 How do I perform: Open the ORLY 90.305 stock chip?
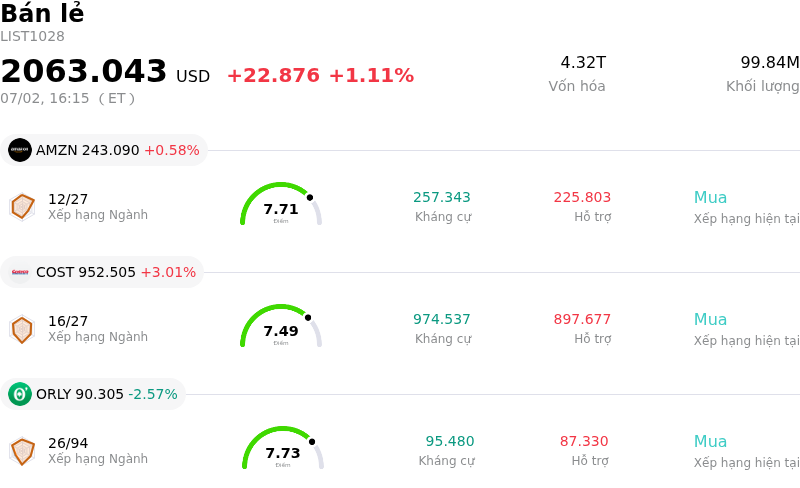(x=93, y=394)
